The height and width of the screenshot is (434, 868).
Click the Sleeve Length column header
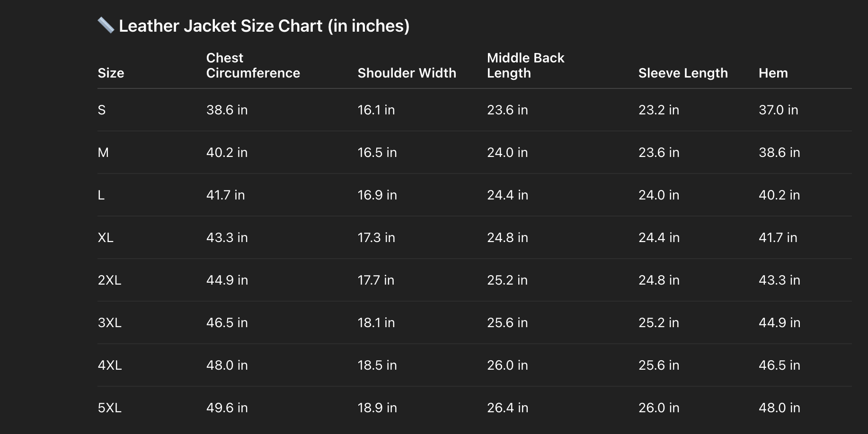pyautogui.click(x=682, y=73)
